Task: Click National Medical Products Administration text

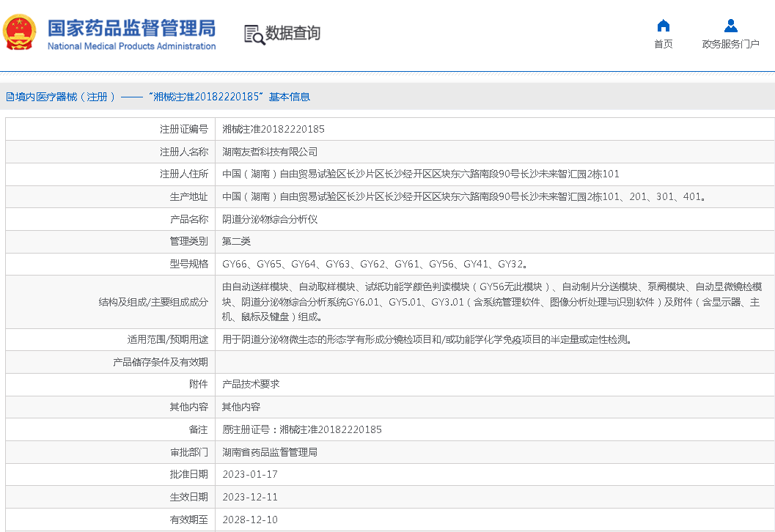Action: pyautogui.click(x=131, y=46)
